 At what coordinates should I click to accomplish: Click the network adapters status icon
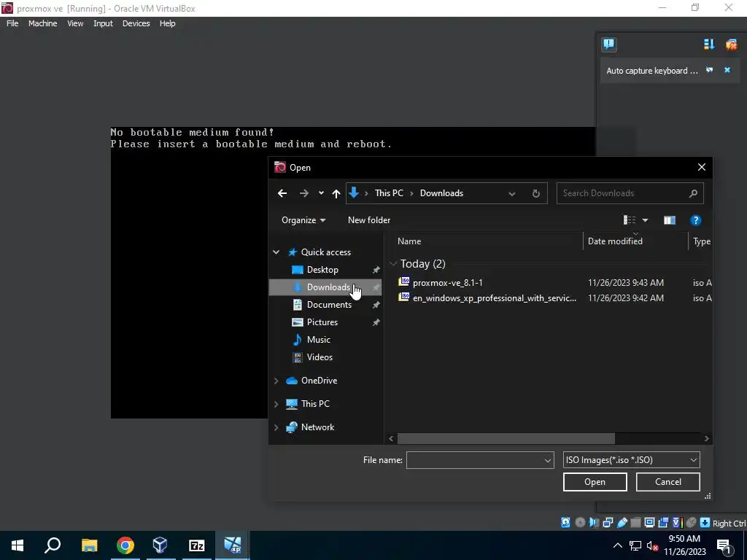click(x=608, y=522)
